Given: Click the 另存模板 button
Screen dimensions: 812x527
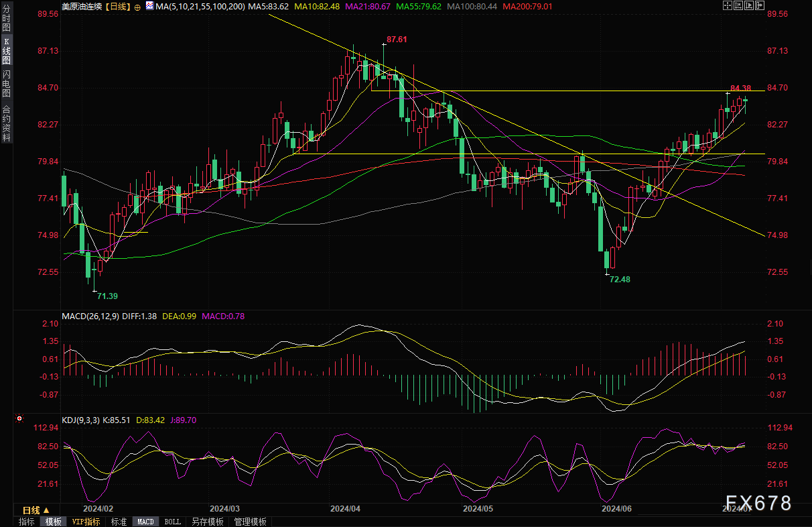Looking at the screenshot, I should coord(207,522).
